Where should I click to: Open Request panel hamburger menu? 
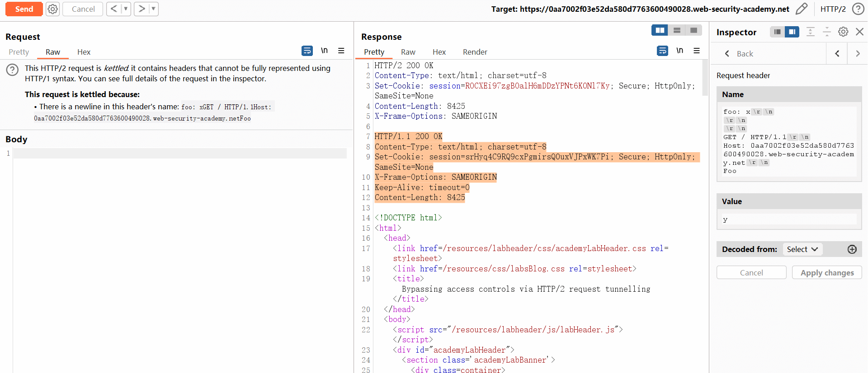coord(341,51)
